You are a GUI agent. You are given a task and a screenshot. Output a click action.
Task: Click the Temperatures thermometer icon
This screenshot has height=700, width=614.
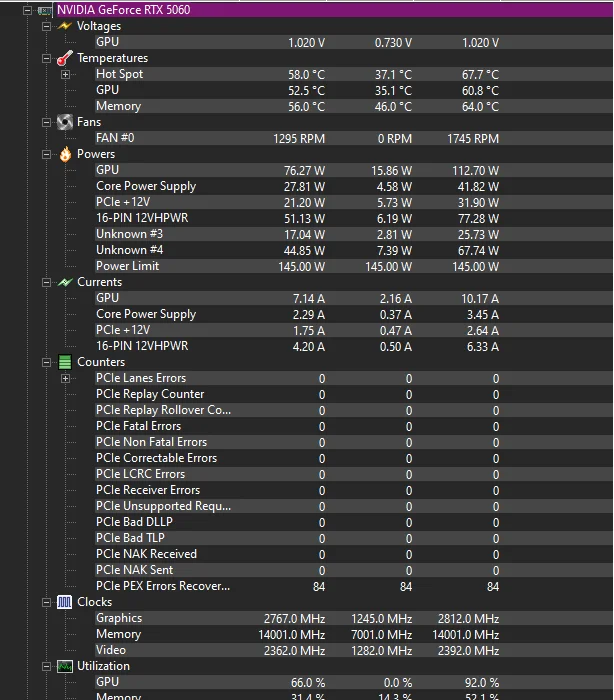tap(65, 58)
